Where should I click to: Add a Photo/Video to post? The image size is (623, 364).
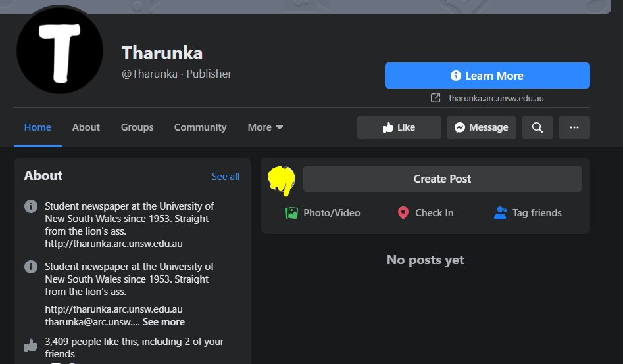(x=322, y=213)
